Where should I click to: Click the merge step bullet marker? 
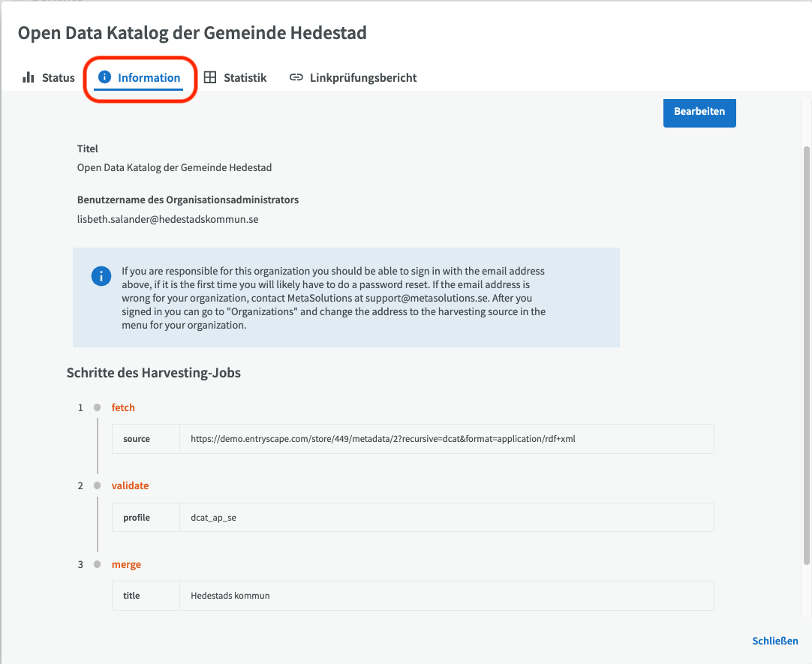pos(97,564)
